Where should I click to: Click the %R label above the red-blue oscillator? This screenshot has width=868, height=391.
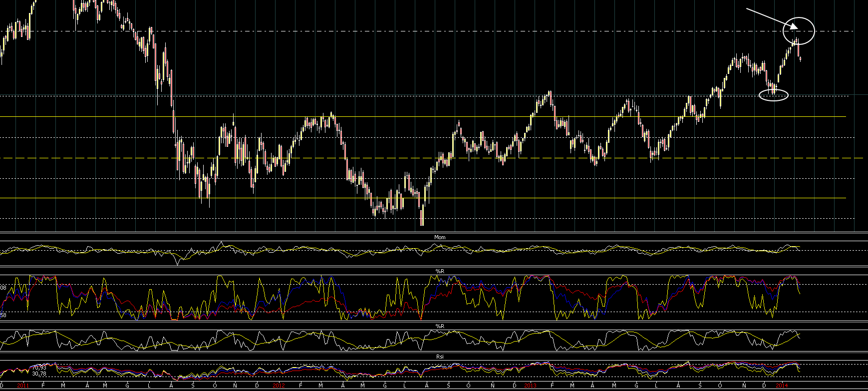coord(440,271)
